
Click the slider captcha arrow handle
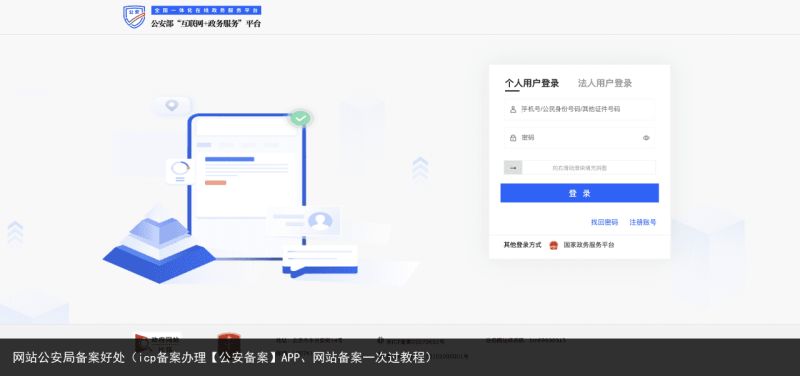[513, 167]
